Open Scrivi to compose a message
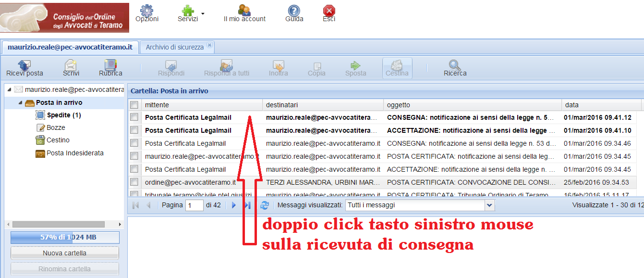 pos(71,65)
